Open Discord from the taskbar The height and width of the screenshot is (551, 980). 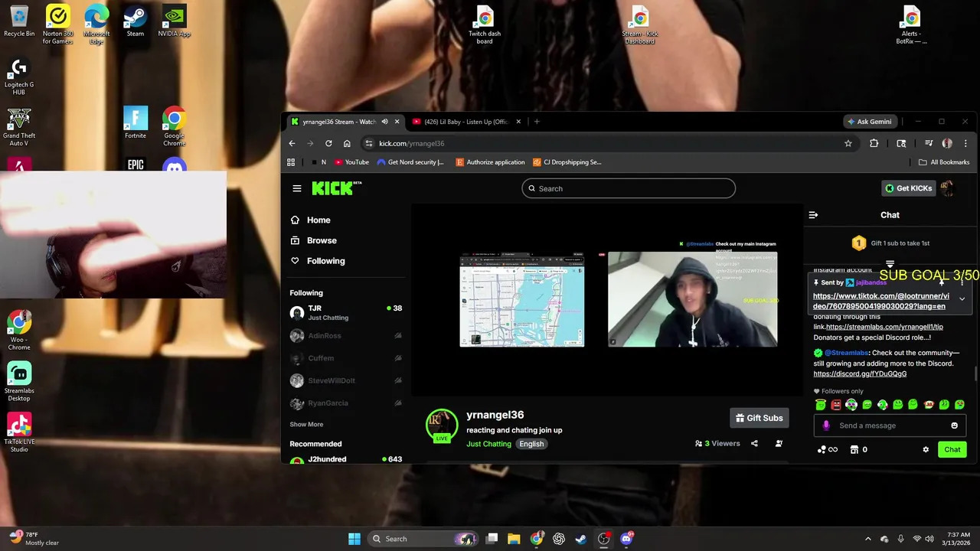pos(626,539)
